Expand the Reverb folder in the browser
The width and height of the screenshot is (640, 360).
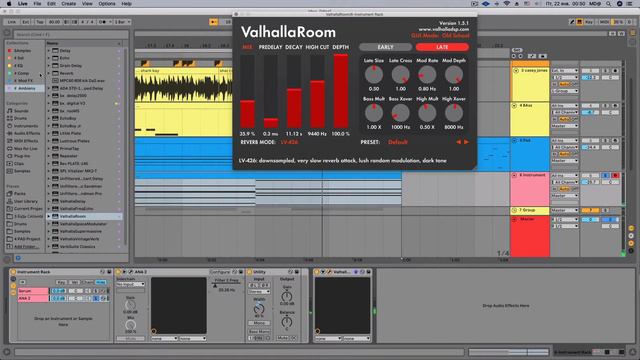point(49,73)
